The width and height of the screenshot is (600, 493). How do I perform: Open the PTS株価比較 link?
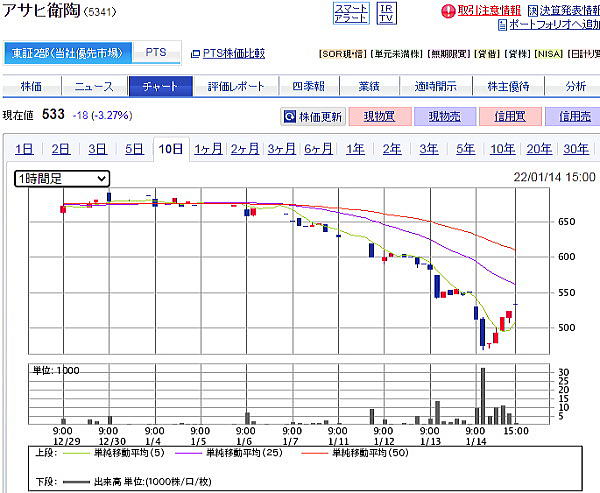(234, 53)
